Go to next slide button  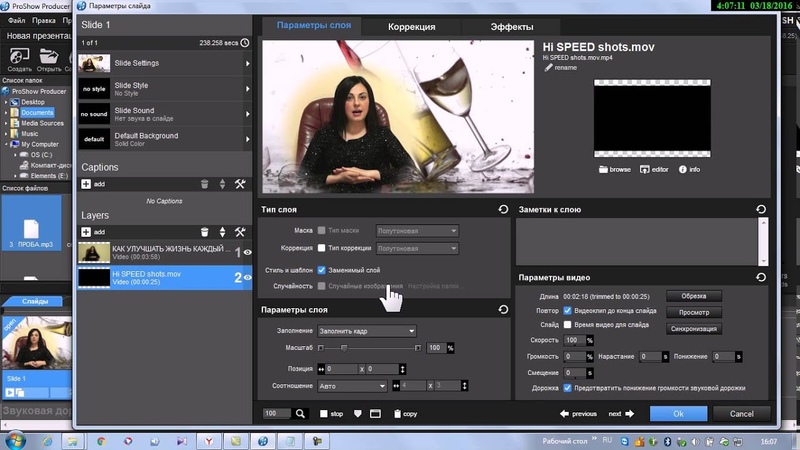click(x=621, y=414)
